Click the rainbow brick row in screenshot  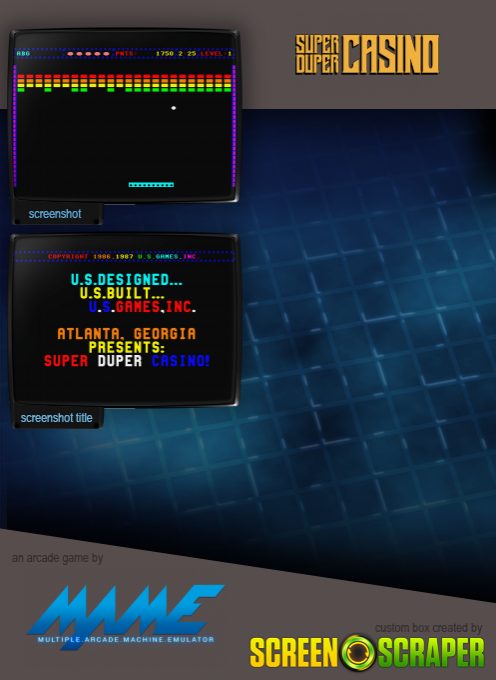pyautogui.click(x=124, y=83)
